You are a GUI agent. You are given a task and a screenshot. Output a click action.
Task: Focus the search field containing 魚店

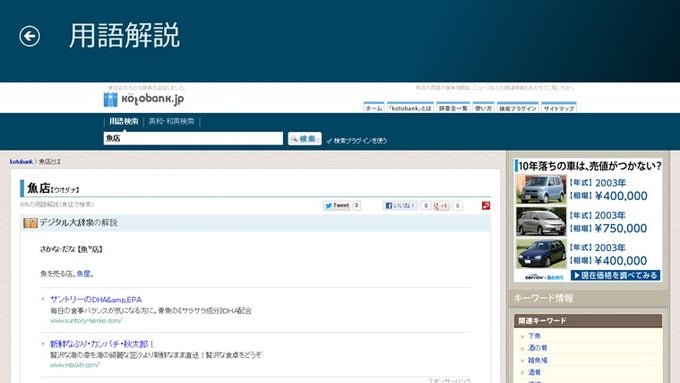click(x=193, y=138)
